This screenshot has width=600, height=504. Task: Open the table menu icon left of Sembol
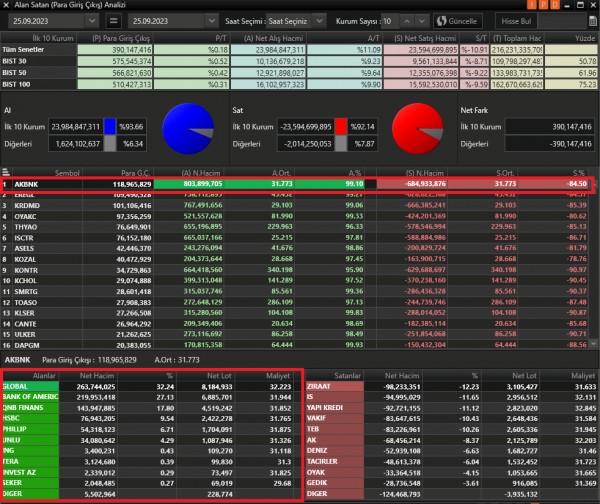(x=6, y=172)
